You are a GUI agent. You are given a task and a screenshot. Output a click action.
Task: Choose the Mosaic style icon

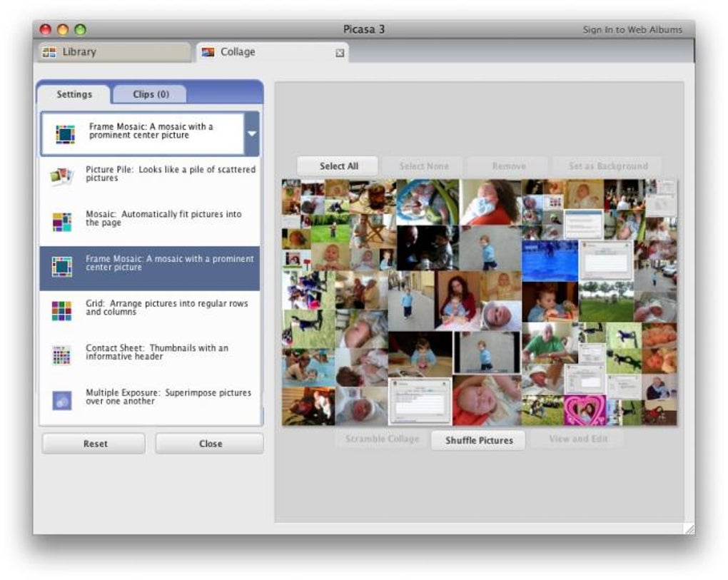(x=62, y=221)
